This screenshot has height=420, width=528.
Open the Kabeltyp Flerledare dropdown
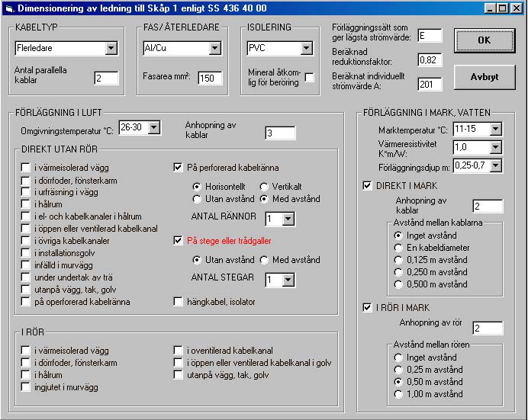111,48
